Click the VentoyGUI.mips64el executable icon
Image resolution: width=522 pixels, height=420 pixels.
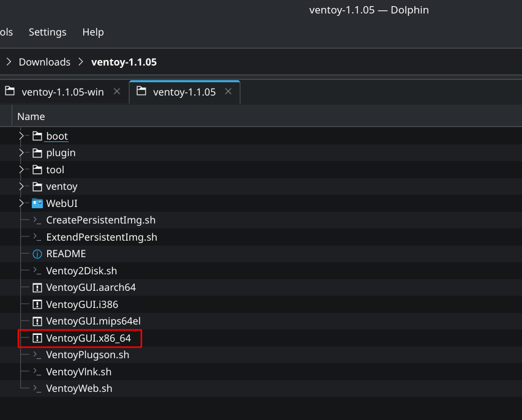pos(37,321)
